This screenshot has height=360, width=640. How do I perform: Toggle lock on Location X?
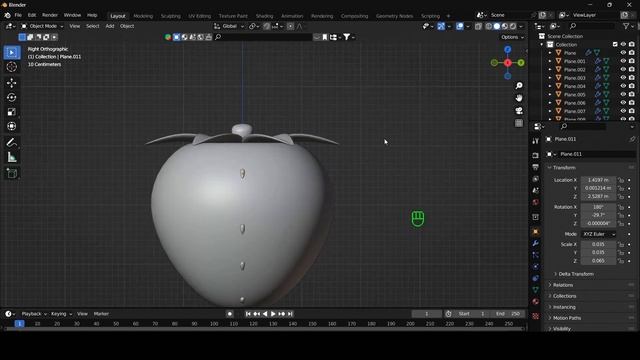pos(621,180)
